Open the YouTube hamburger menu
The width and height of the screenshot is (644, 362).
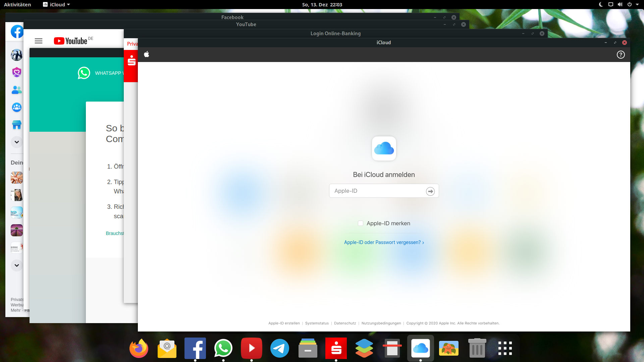[39, 41]
